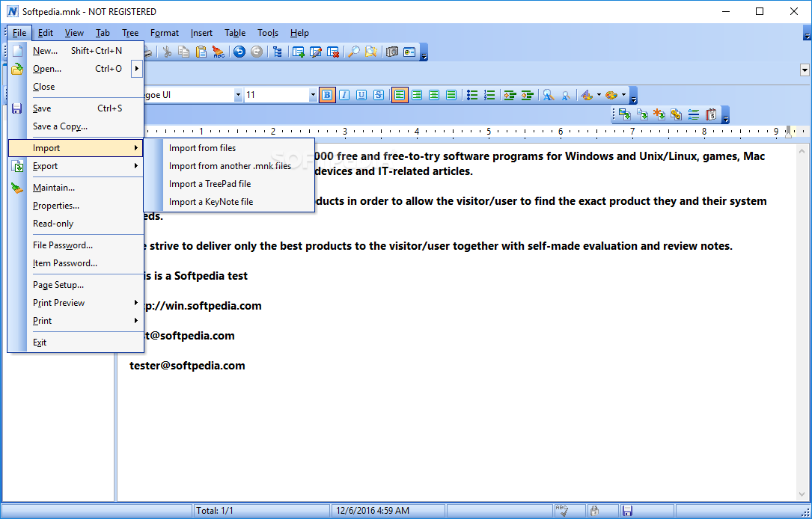Click the insert hyperlink chain icon
This screenshot has height=519, width=812.
[x=676, y=114]
